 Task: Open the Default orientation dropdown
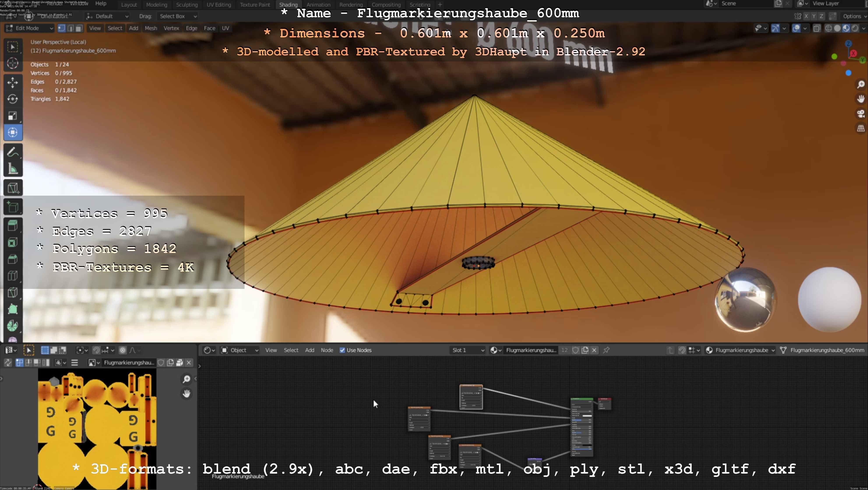click(107, 16)
